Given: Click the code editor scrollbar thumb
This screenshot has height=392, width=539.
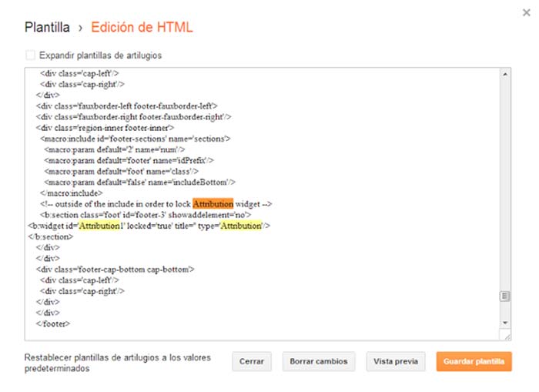Looking at the screenshot, I should pyautogui.click(x=505, y=296).
